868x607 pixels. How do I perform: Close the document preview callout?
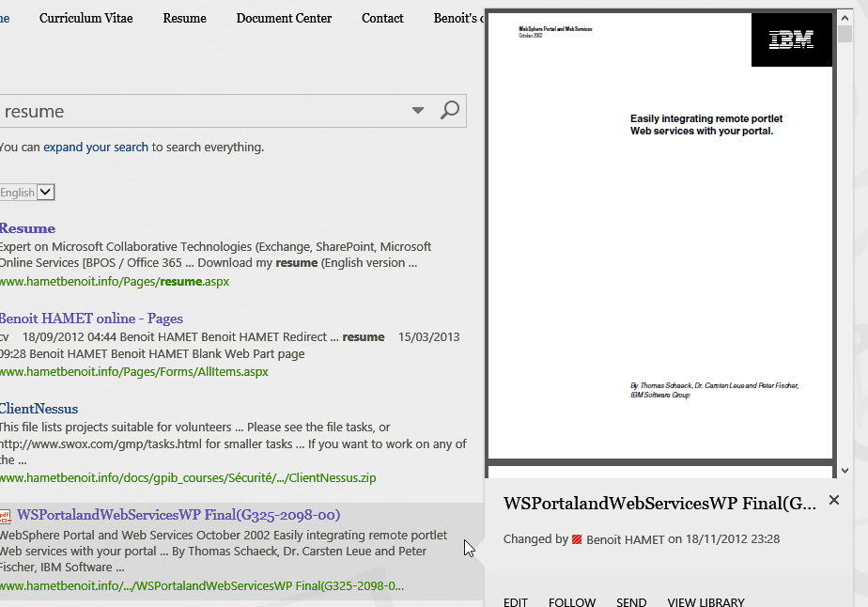[x=834, y=500]
